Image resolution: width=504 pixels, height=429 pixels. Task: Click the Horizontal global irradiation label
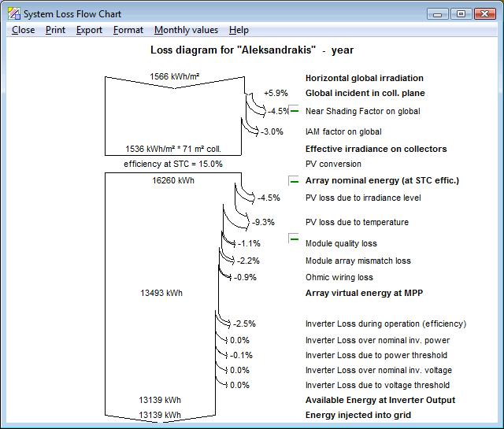tap(364, 78)
